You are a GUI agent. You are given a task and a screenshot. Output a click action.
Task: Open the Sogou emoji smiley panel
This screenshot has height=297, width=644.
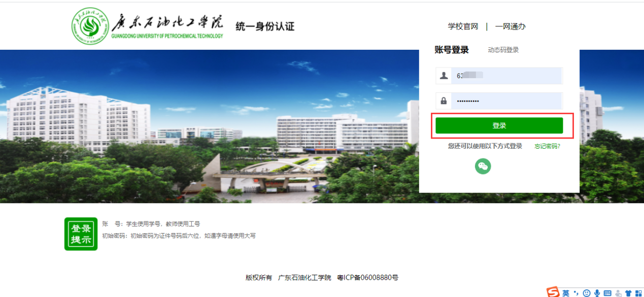pos(587,293)
